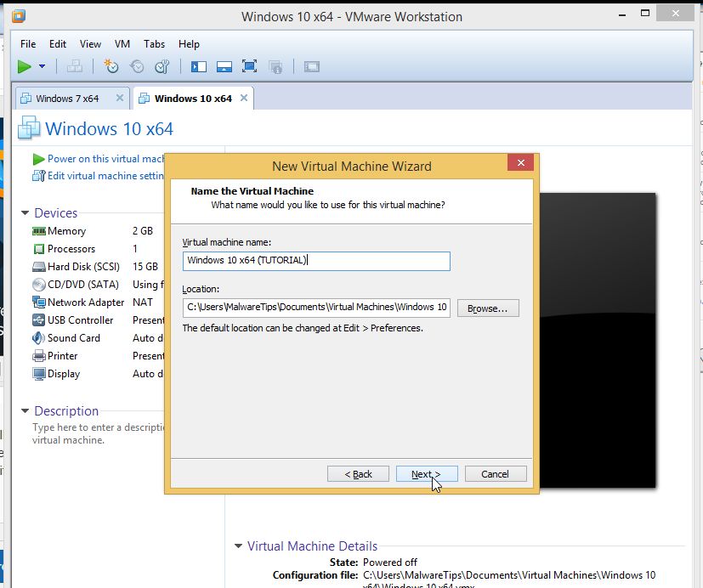
Task: Click the large Windows 10 x64 heading icon
Action: pyautogui.click(x=29, y=127)
